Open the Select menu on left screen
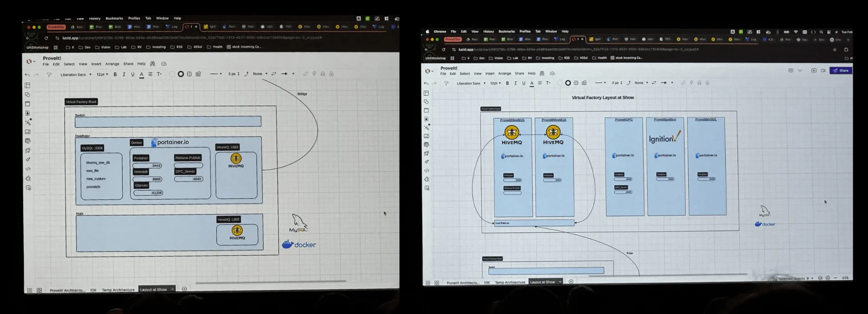The height and width of the screenshot is (314, 868). point(69,64)
